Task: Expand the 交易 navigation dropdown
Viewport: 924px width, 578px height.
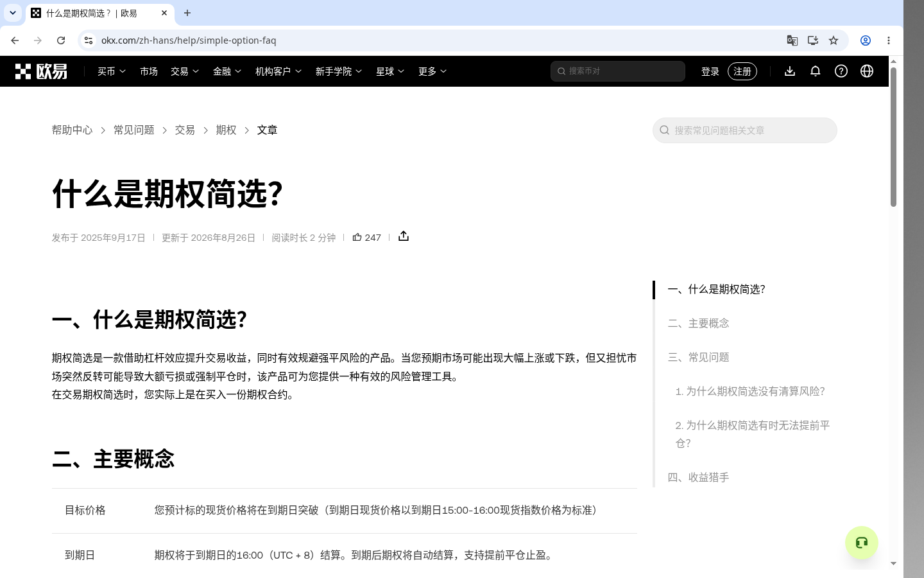Action: click(x=185, y=71)
